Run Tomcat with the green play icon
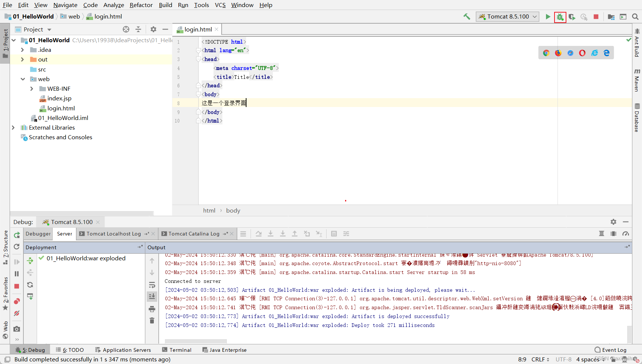This screenshot has width=642, height=364. [548, 17]
